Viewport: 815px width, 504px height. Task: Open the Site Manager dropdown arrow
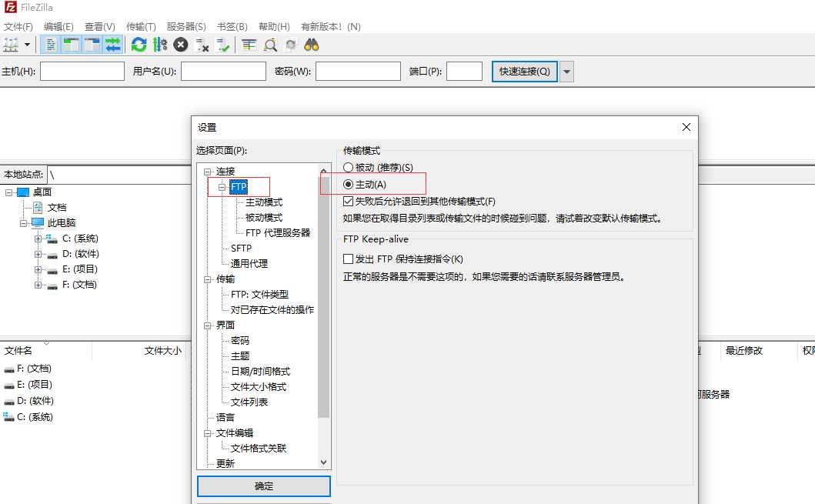click(x=27, y=45)
